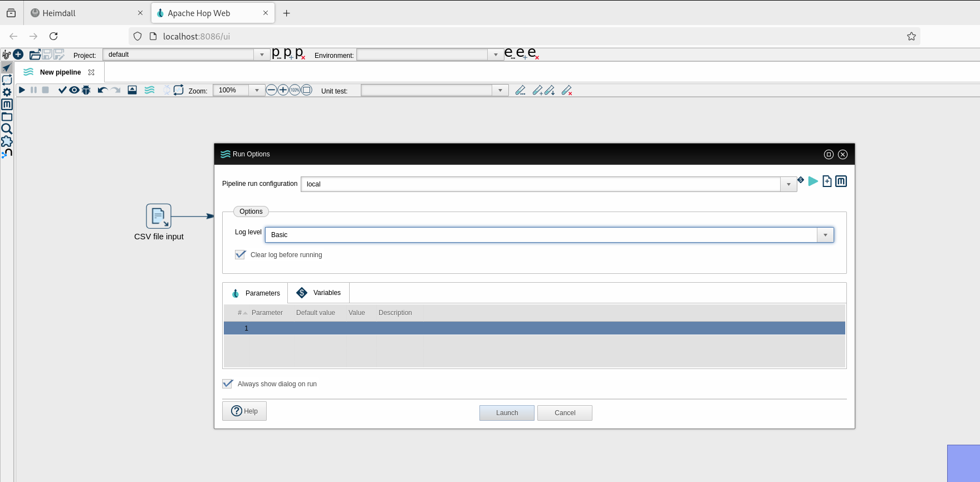980x482 pixels.
Task: Open the search perspective magnifier icon
Action: pos(7,129)
